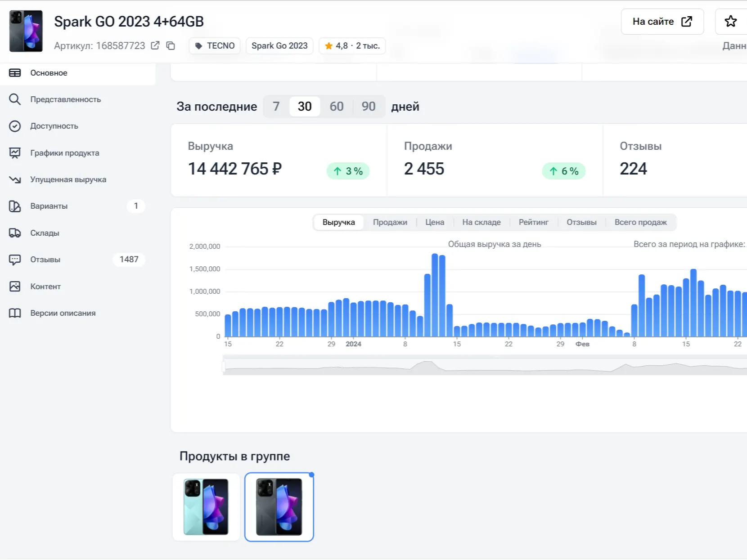Open article link icon next to 168587723
The width and height of the screenshot is (747, 560).
[155, 45]
